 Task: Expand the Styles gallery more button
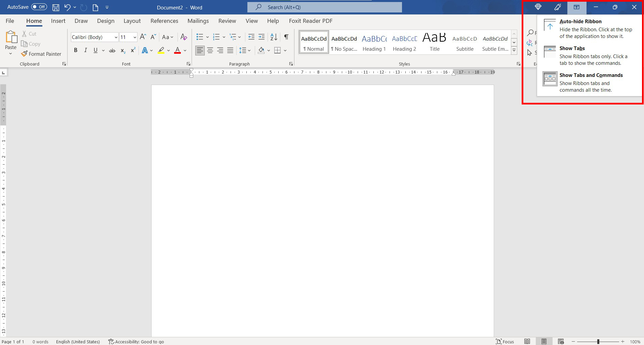coord(514,50)
